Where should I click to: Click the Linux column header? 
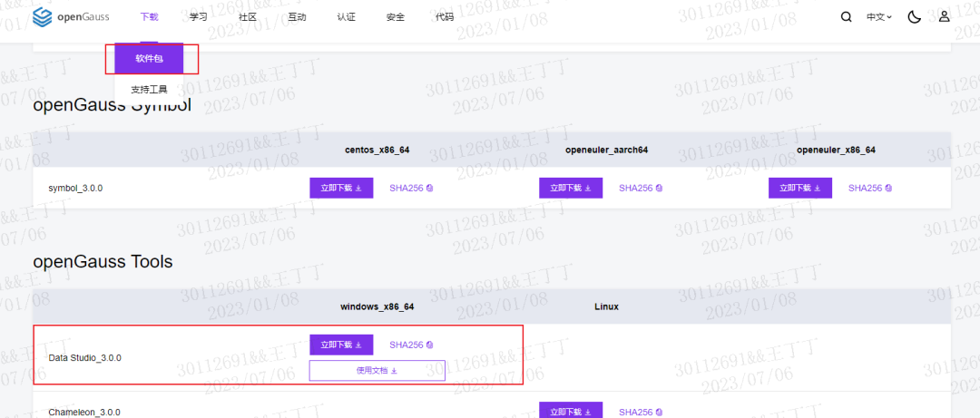point(606,306)
